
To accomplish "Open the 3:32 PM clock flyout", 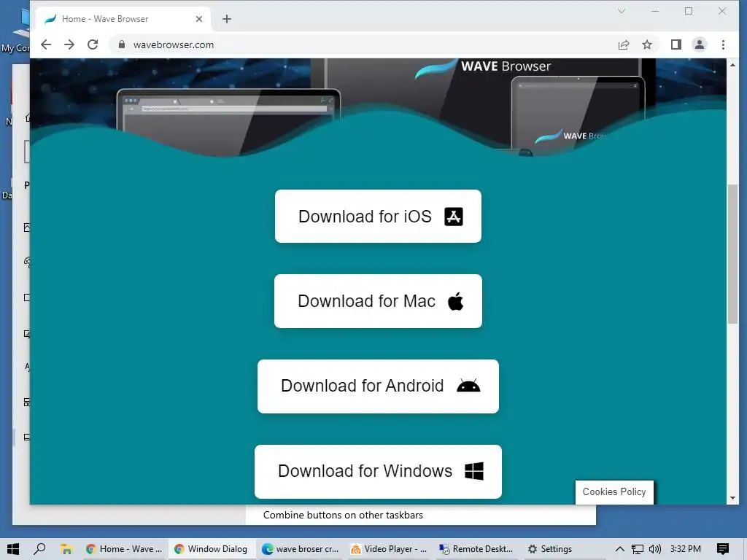I will click(686, 549).
